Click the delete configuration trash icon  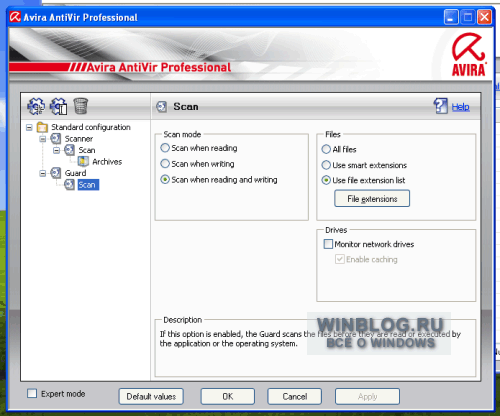click(80, 106)
